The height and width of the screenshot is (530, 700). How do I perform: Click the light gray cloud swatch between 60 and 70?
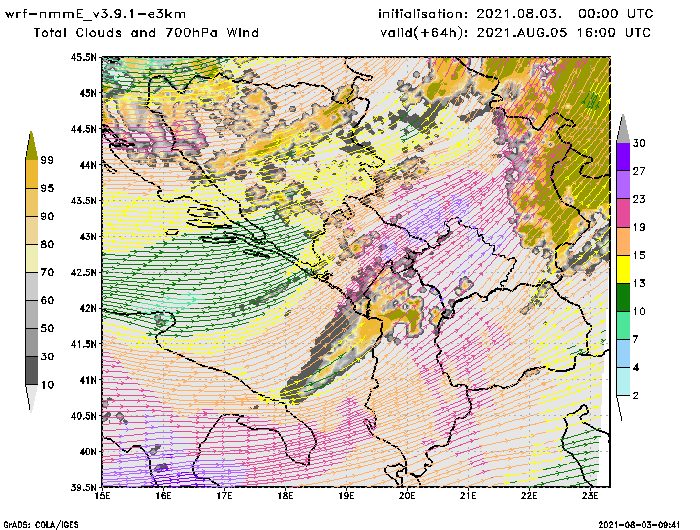pyautogui.click(x=32, y=287)
